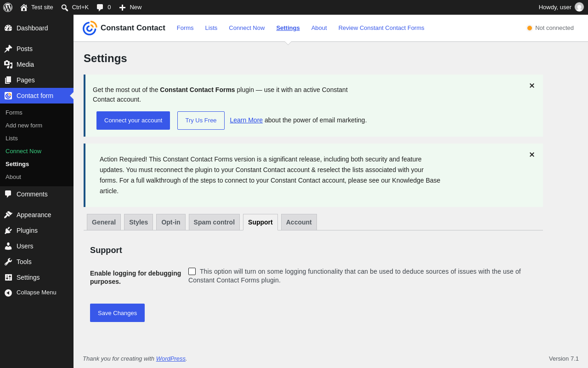Screen dimensions: 588x368
Task: Switch to the Account tab
Action: coord(299,222)
